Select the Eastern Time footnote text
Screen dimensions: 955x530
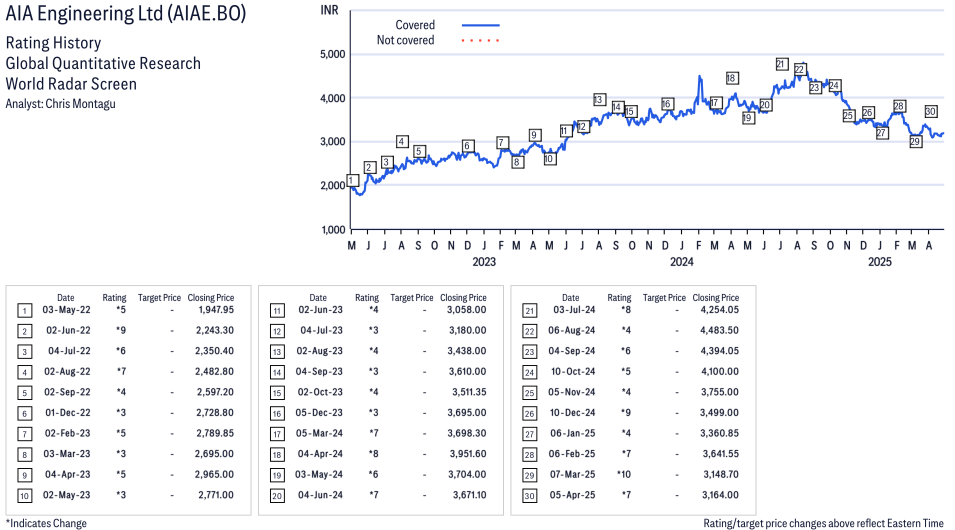(x=823, y=523)
